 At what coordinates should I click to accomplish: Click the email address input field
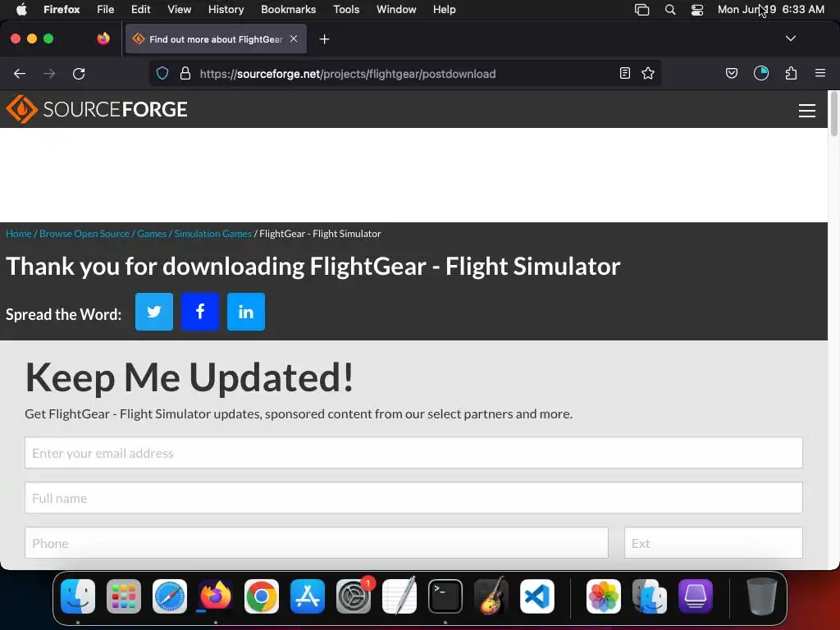click(x=413, y=453)
